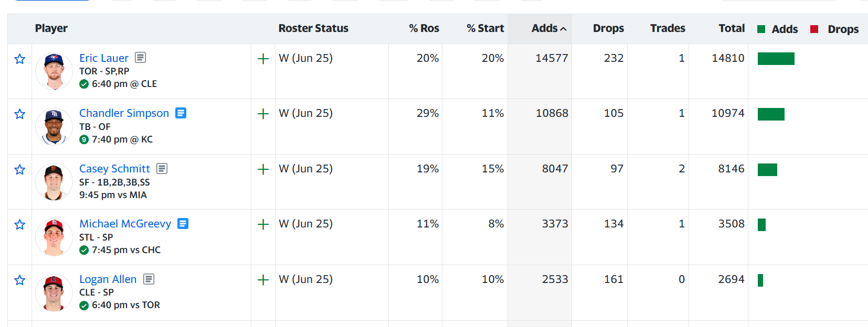The height and width of the screenshot is (327, 868).
Task: Click Michael McGreevy's headshot photo
Action: [x=54, y=237]
